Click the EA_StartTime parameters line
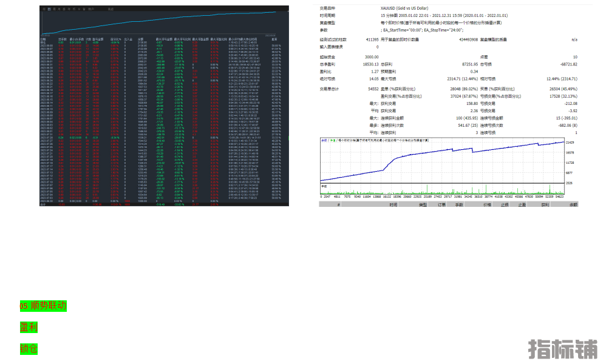Screen dimensions: 606x364 click(421, 30)
